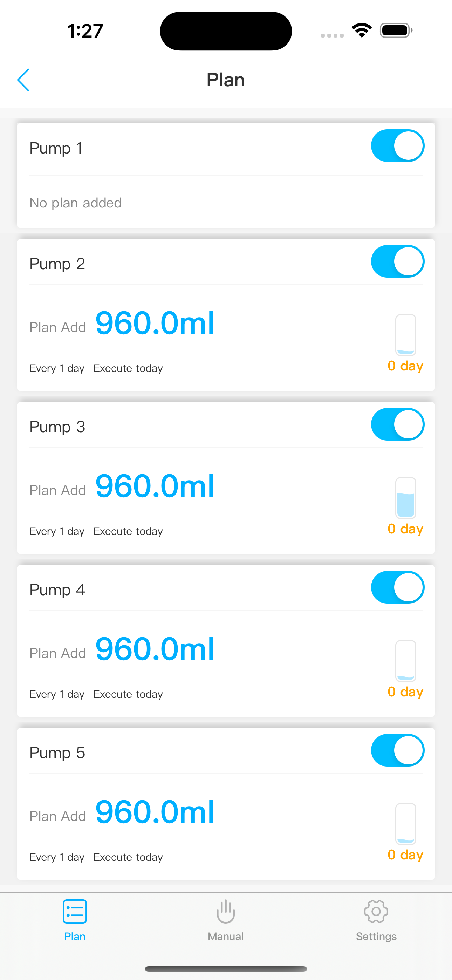Toggle the Pump 5 switch off

coord(398,750)
